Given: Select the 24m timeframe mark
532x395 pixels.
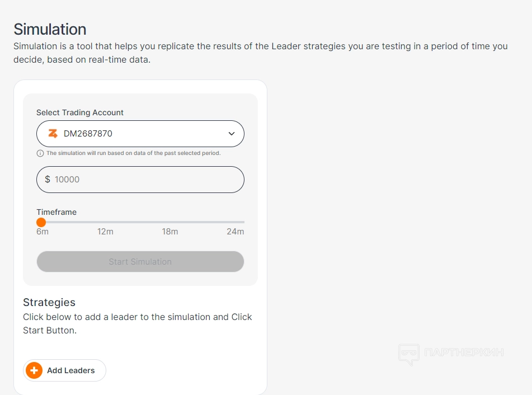Looking at the screenshot, I should point(236,232).
